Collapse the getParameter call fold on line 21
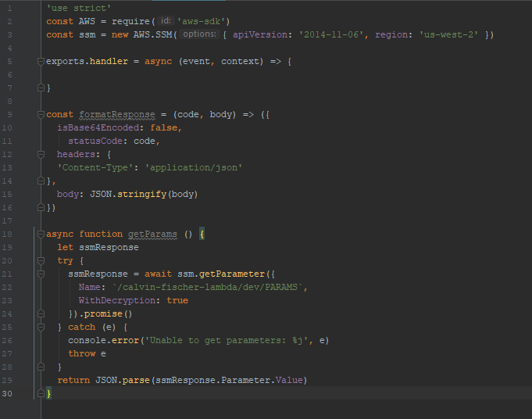This screenshot has width=532, height=419. pyautogui.click(x=41, y=274)
